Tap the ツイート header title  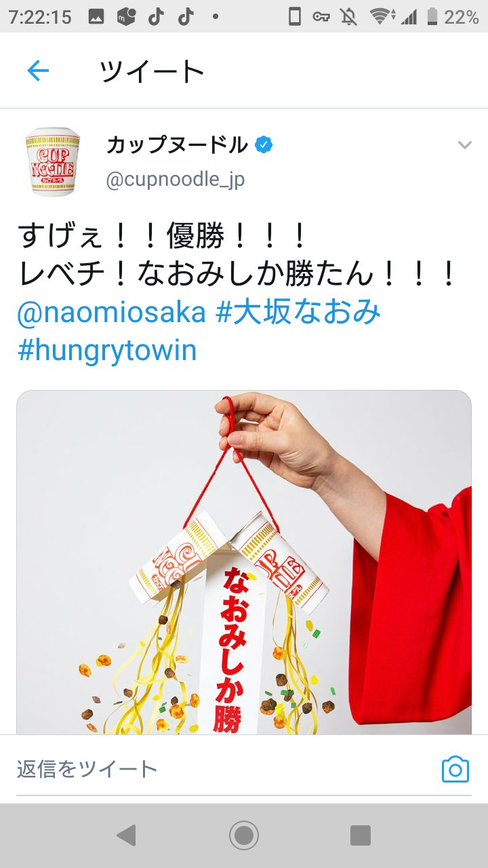tap(152, 71)
